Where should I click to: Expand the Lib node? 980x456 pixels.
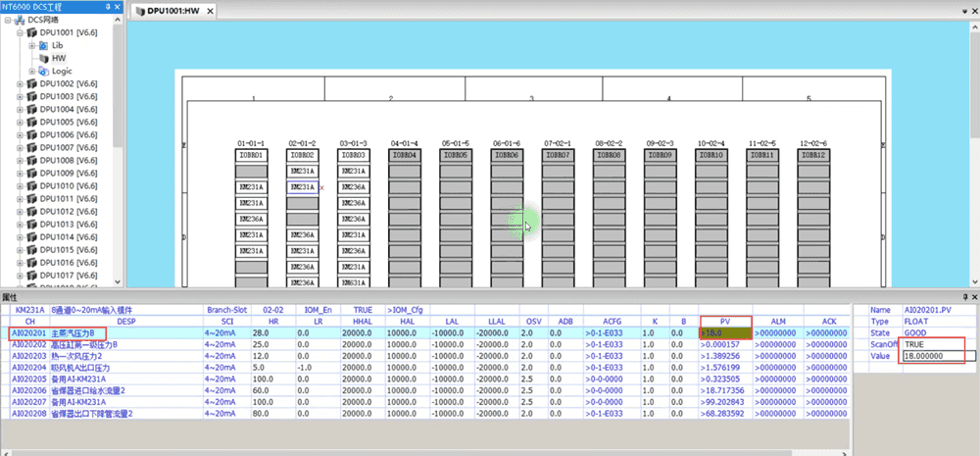tap(32, 46)
